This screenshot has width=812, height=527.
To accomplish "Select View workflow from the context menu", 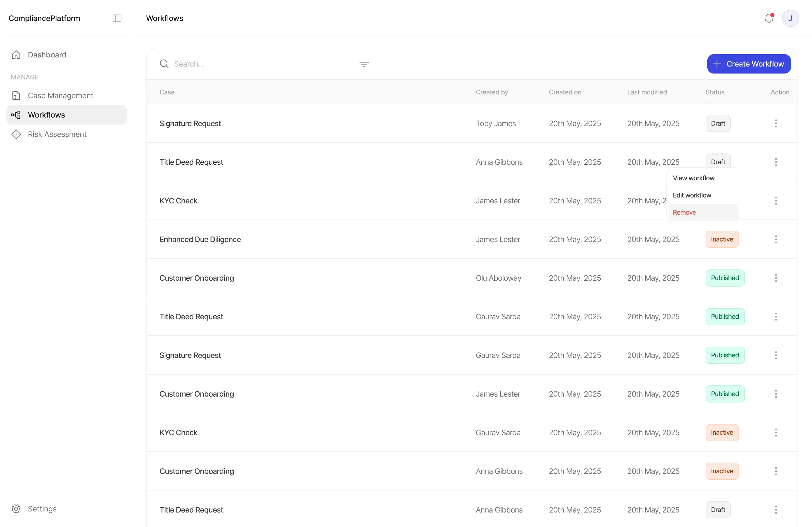I will 694,178.
